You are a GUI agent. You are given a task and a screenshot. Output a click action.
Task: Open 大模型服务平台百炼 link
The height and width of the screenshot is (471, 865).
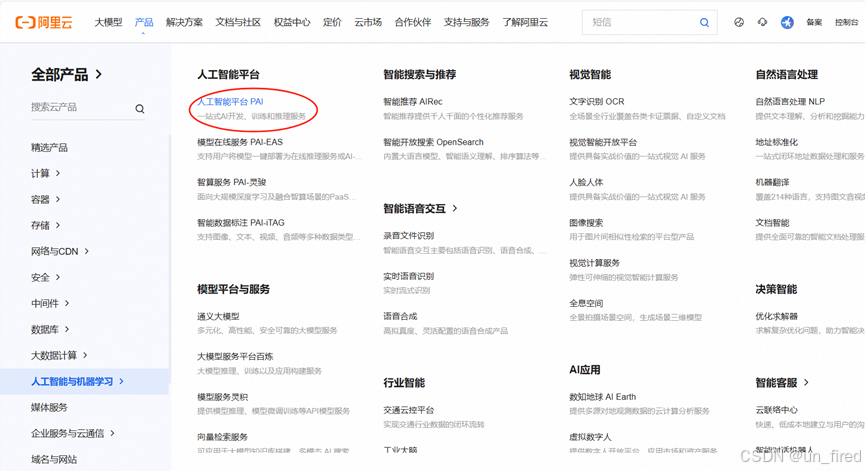[236, 356]
